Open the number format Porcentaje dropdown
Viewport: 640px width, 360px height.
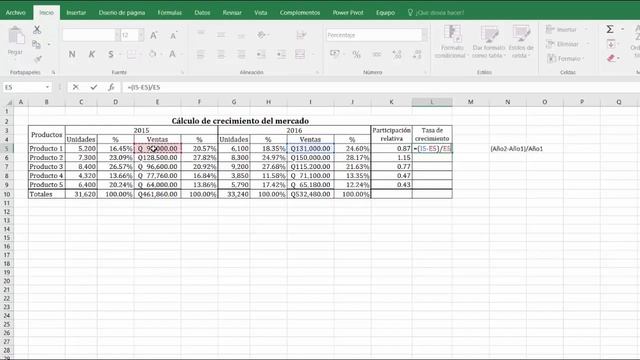[x=424, y=35]
